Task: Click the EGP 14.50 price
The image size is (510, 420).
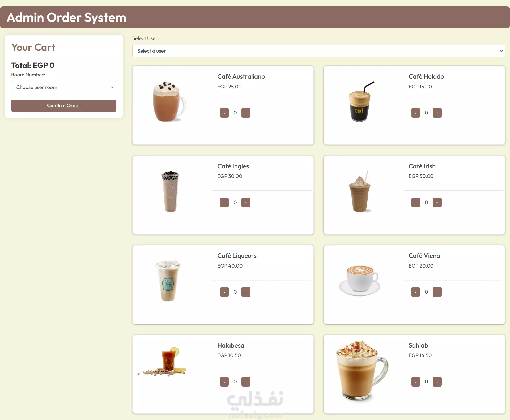Action: pyautogui.click(x=420, y=355)
